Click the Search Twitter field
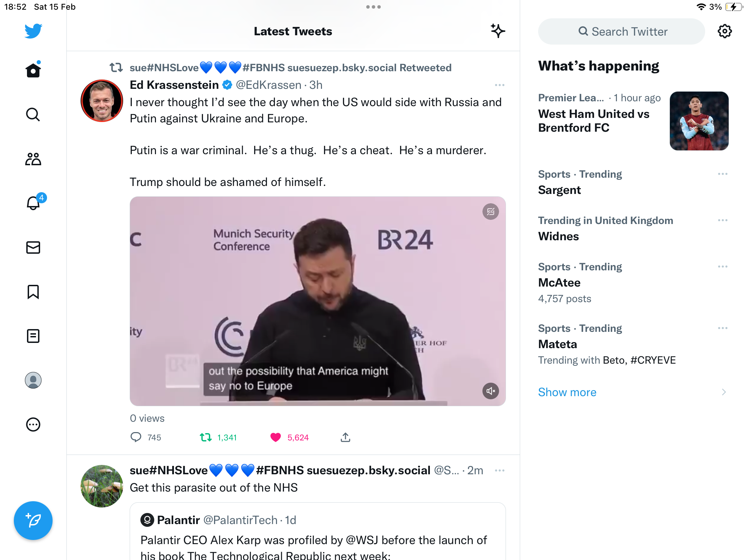Image resolution: width=747 pixels, height=560 pixels. [x=621, y=31]
